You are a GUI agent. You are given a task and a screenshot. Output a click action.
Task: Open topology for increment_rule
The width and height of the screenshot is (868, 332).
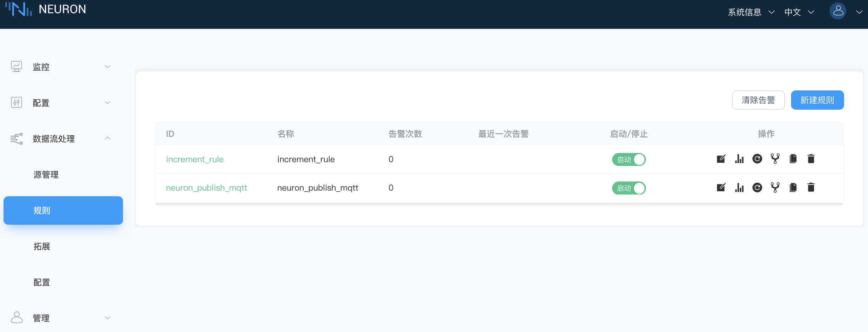coord(775,159)
